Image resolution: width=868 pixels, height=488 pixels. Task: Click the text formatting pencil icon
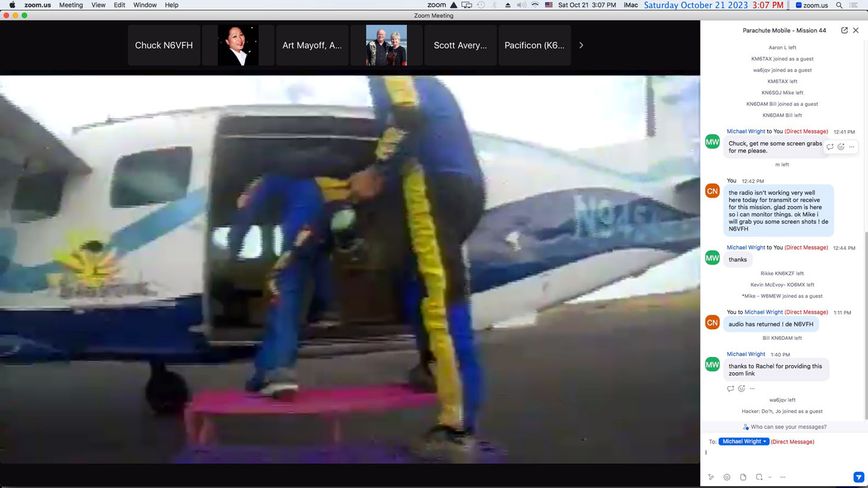pyautogui.click(x=711, y=477)
